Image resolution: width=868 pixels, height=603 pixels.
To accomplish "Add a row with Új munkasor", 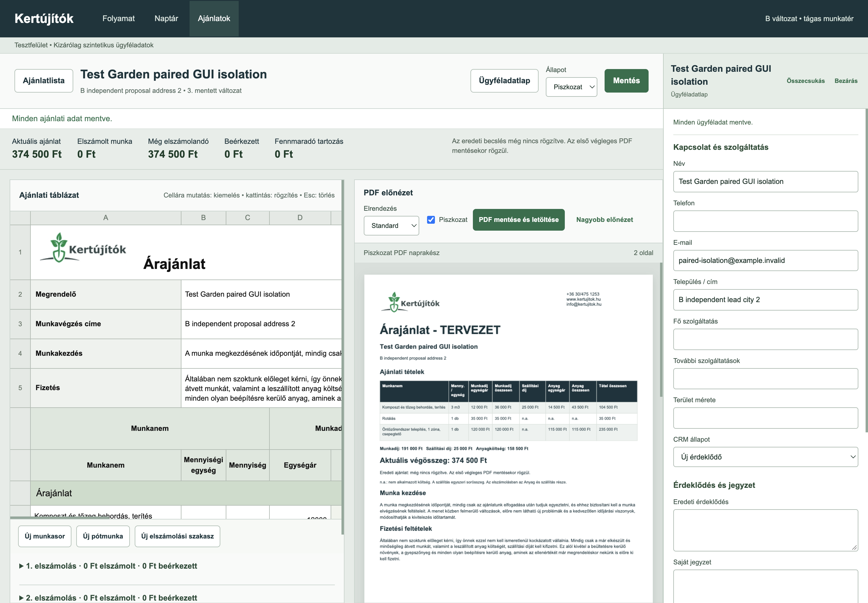I will (45, 536).
